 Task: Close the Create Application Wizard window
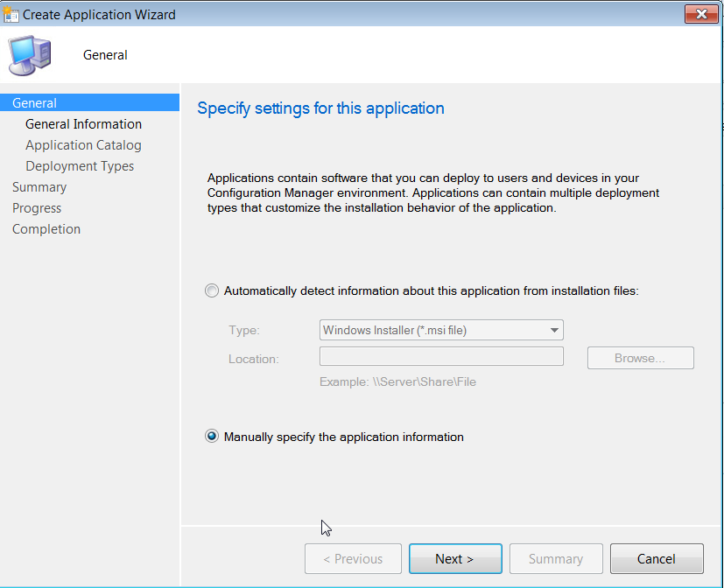coord(701,14)
